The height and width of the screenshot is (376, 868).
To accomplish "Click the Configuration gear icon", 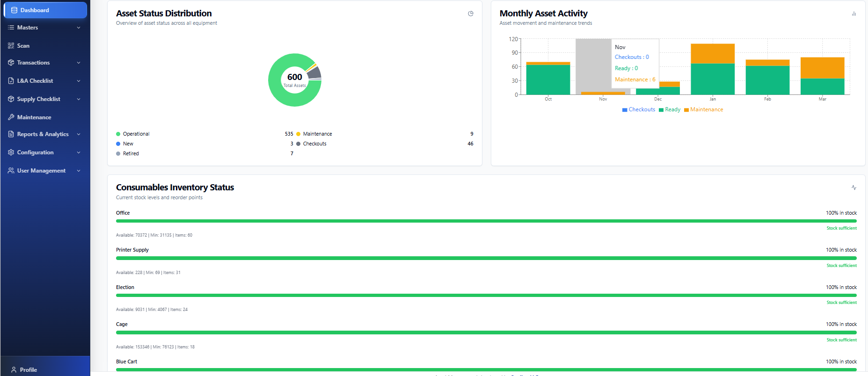I will click(x=11, y=152).
